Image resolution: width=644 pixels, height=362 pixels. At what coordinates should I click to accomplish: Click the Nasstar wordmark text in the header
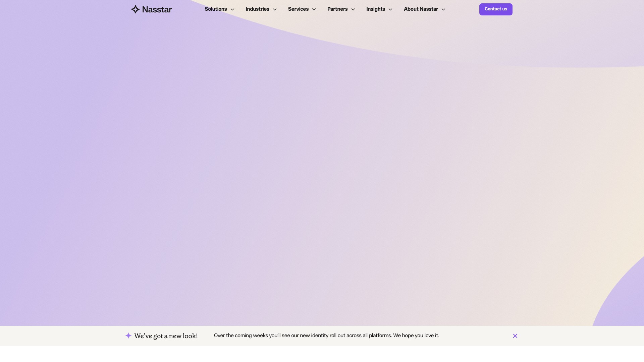pyautogui.click(x=157, y=9)
